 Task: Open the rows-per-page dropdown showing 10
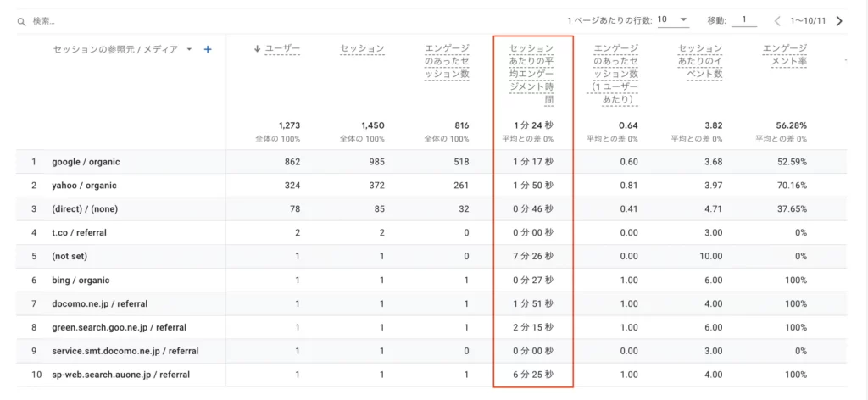point(672,20)
